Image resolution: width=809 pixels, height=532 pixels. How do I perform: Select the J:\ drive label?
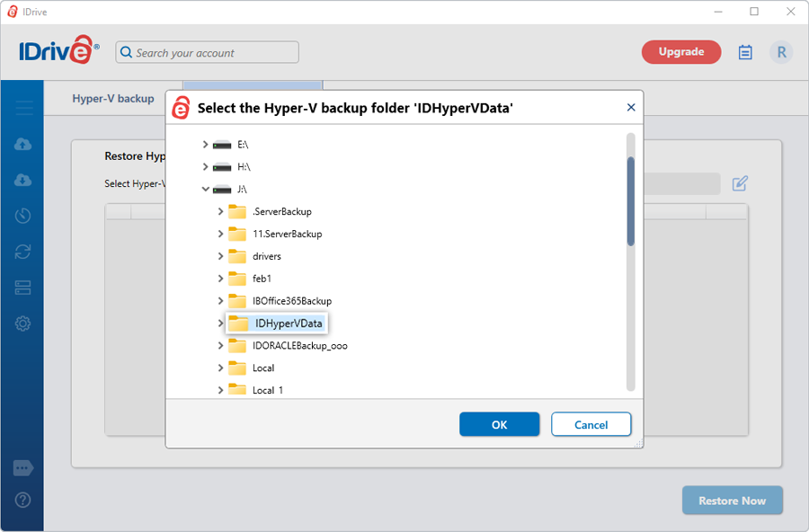(242, 190)
